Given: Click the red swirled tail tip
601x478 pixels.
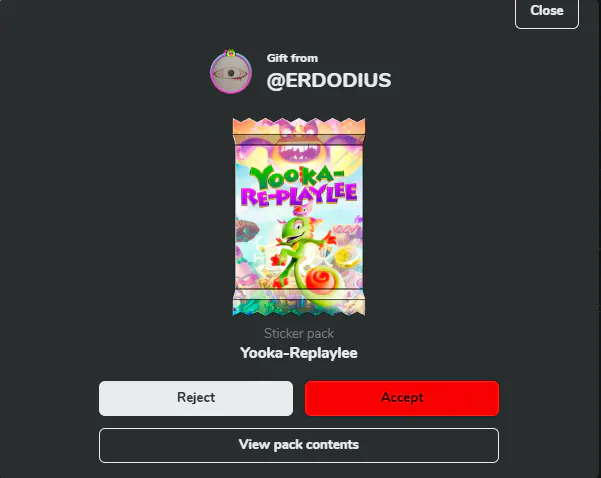Looking at the screenshot, I should (321, 280).
